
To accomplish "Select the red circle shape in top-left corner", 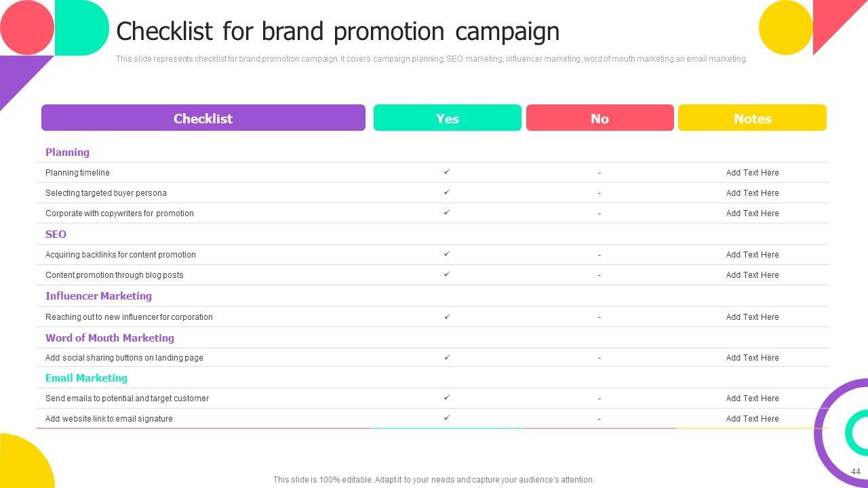I will click(x=26, y=27).
